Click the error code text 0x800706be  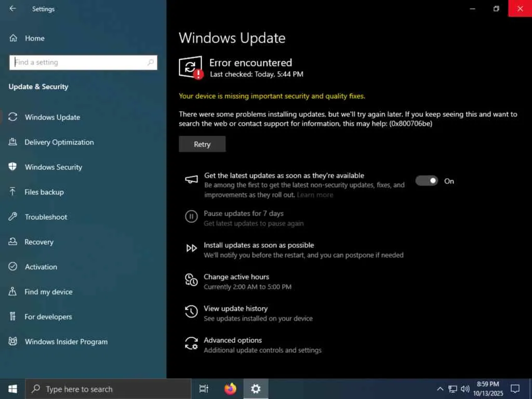[x=411, y=124]
